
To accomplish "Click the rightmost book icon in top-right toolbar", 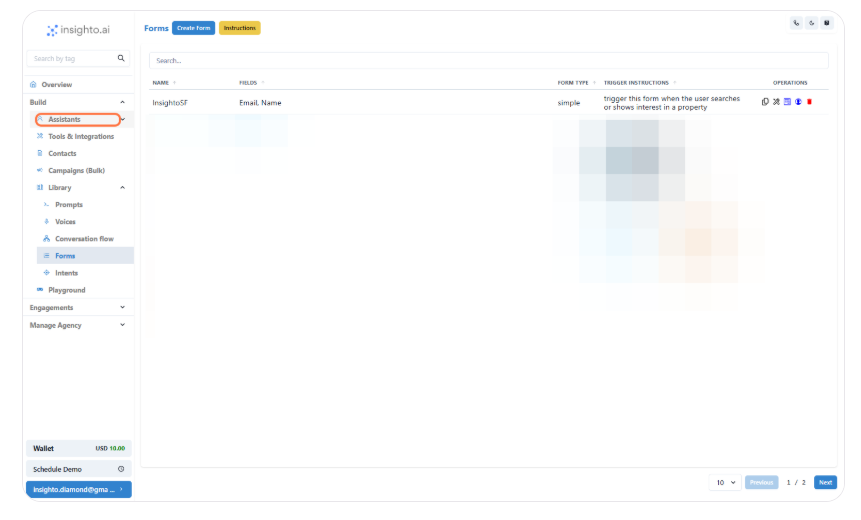I will (827, 23).
